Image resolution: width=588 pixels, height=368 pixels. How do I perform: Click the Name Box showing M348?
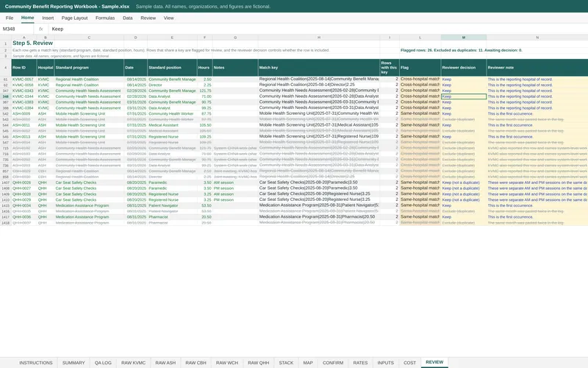point(17,29)
